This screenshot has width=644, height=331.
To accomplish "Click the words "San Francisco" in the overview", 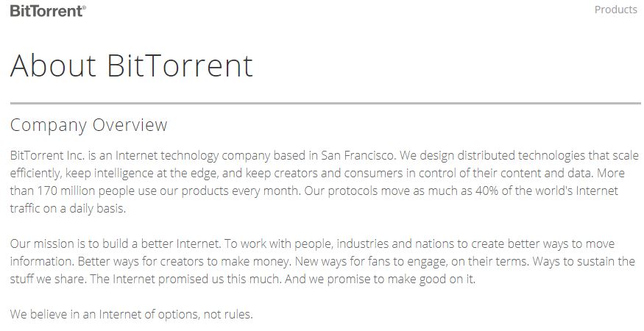I will (x=357, y=156).
